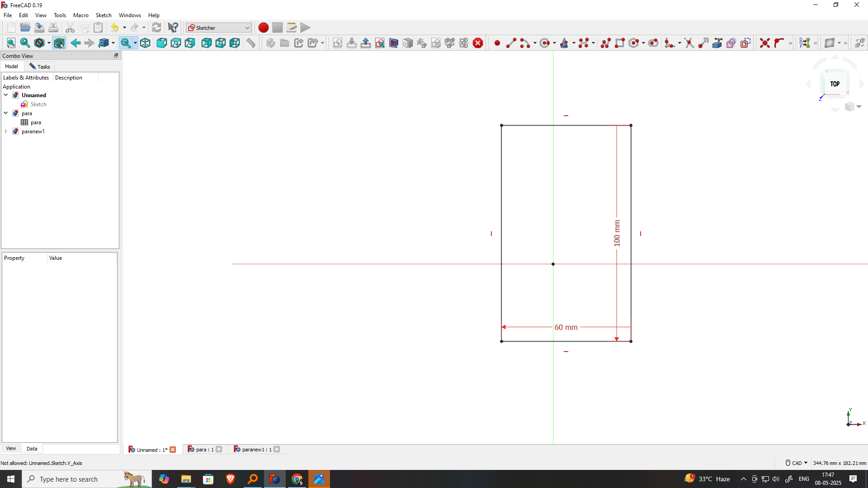Open the conic tools dropdown arrow
The image size is (868, 488).
(574, 43)
